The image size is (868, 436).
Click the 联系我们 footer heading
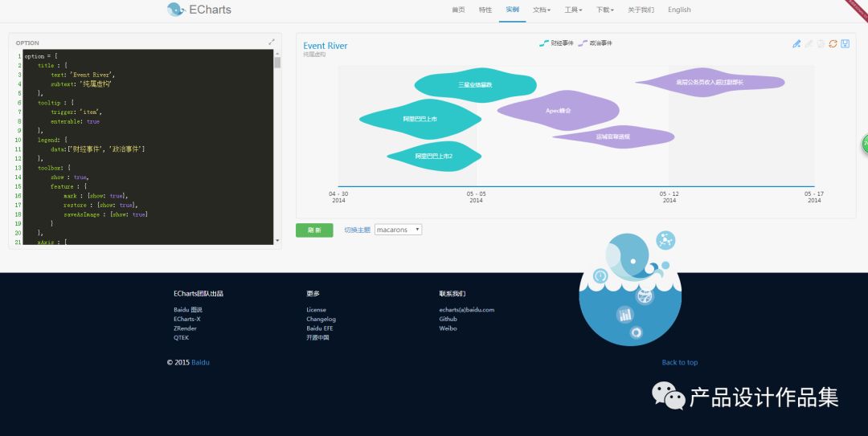coord(452,294)
